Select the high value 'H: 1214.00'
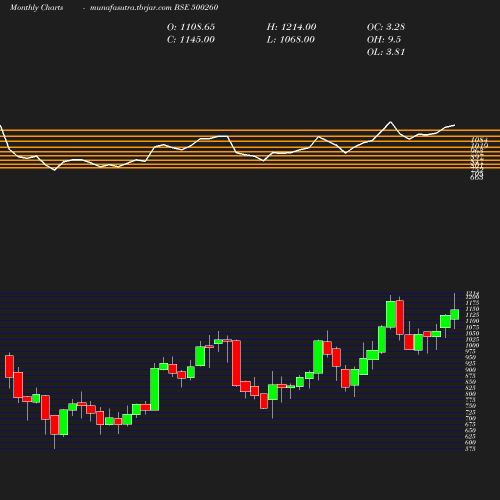Viewport: 500px width, 500px height. coord(291,27)
